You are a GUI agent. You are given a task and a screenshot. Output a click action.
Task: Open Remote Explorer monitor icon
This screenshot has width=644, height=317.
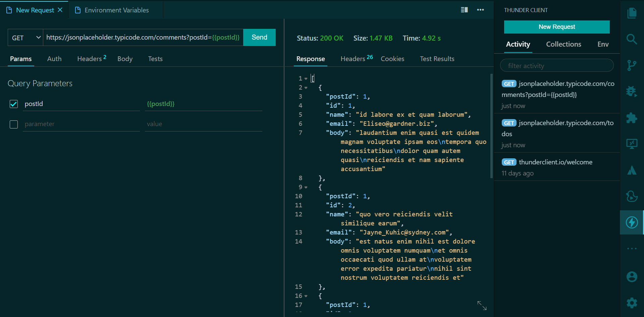tap(632, 144)
